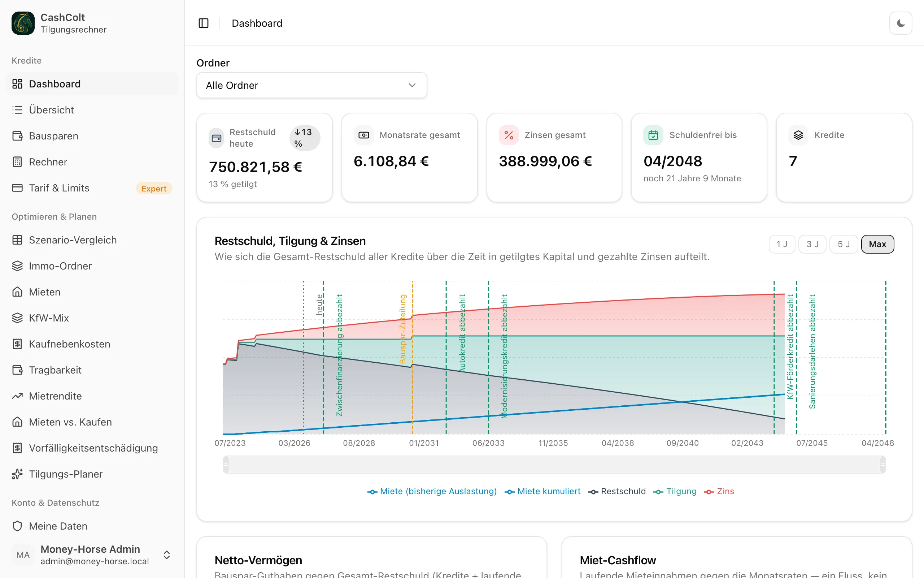
Task: Open Kaufnebenkosten in sidebar
Action: pos(92,344)
